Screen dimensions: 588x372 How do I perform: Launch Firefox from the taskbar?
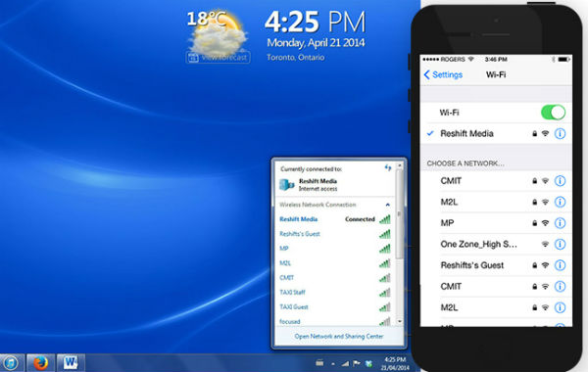[x=40, y=362]
